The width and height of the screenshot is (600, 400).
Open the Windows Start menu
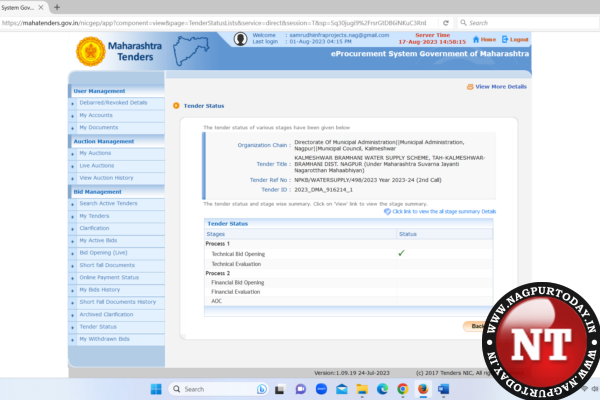coord(156,389)
